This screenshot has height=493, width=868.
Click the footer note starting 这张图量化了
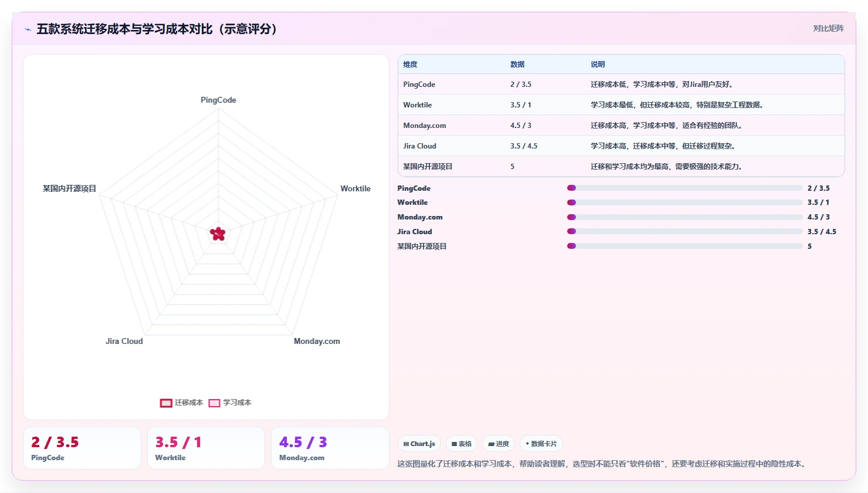(602, 464)
